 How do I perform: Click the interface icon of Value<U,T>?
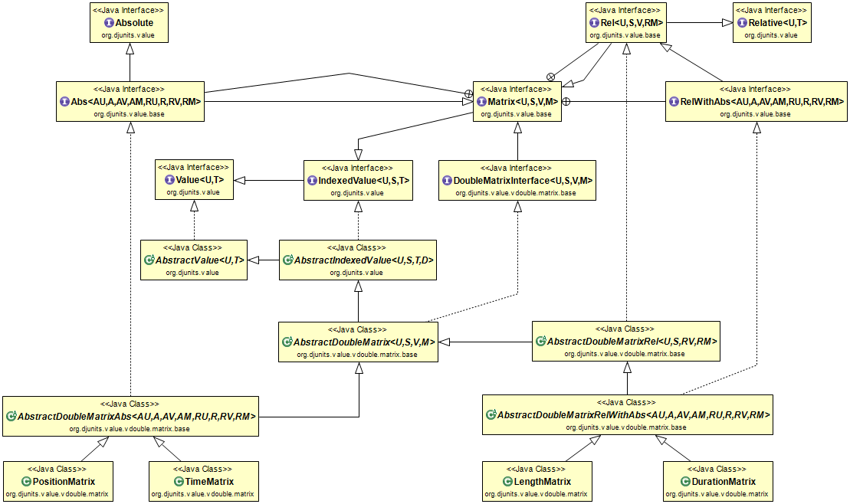pyautogui.click(x=171, y=180)
